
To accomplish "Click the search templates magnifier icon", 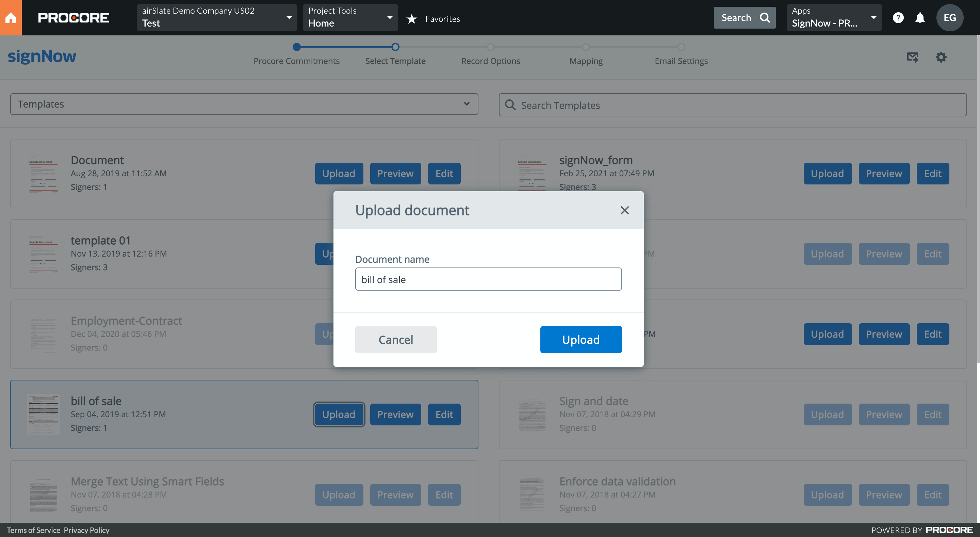I will tap(510, 105).
